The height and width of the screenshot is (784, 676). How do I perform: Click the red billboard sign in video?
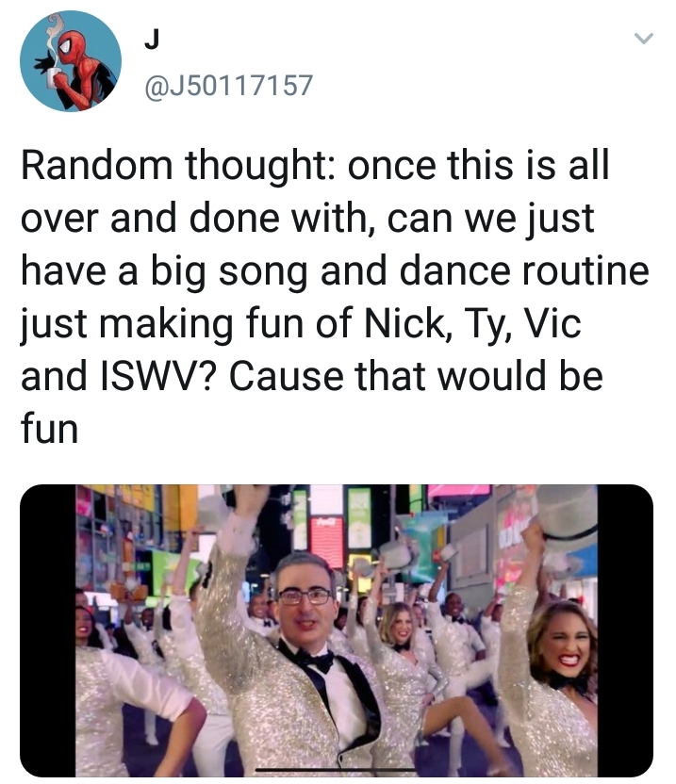(x=327, y=542)
